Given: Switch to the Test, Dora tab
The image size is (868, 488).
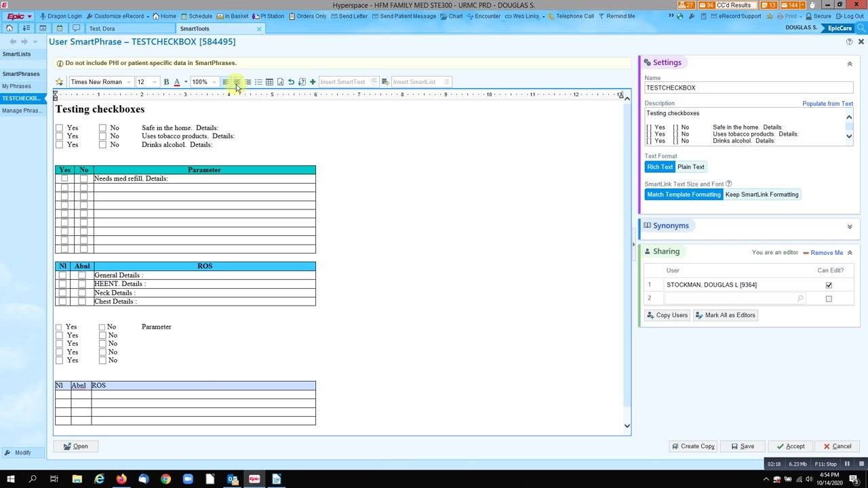Looking at the screenshot, I should click(x=102, y=28).
